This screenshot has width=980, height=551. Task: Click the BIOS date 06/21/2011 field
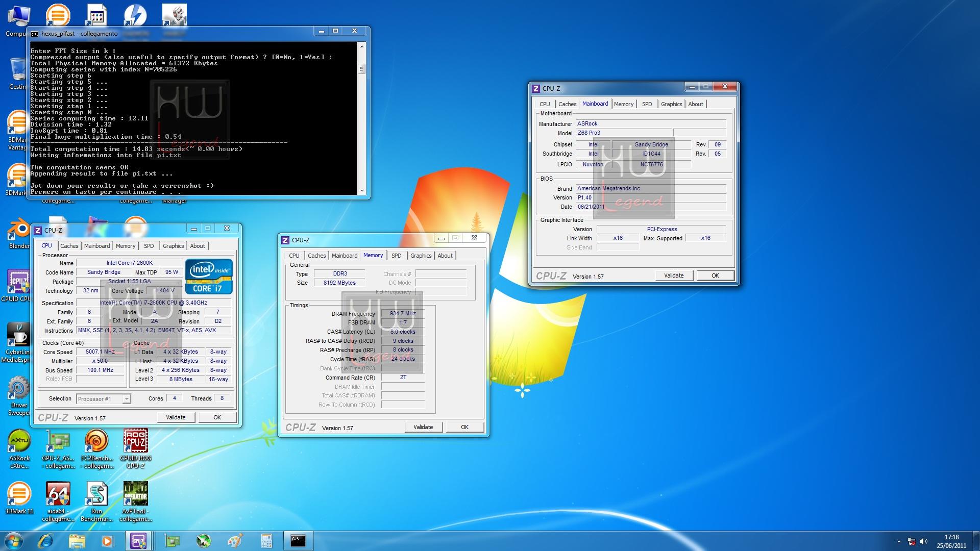coord(651,207)
